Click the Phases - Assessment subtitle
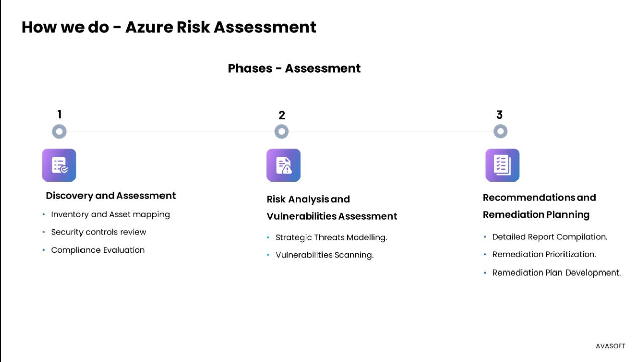644x362 pixels. [x=294, y=68]
